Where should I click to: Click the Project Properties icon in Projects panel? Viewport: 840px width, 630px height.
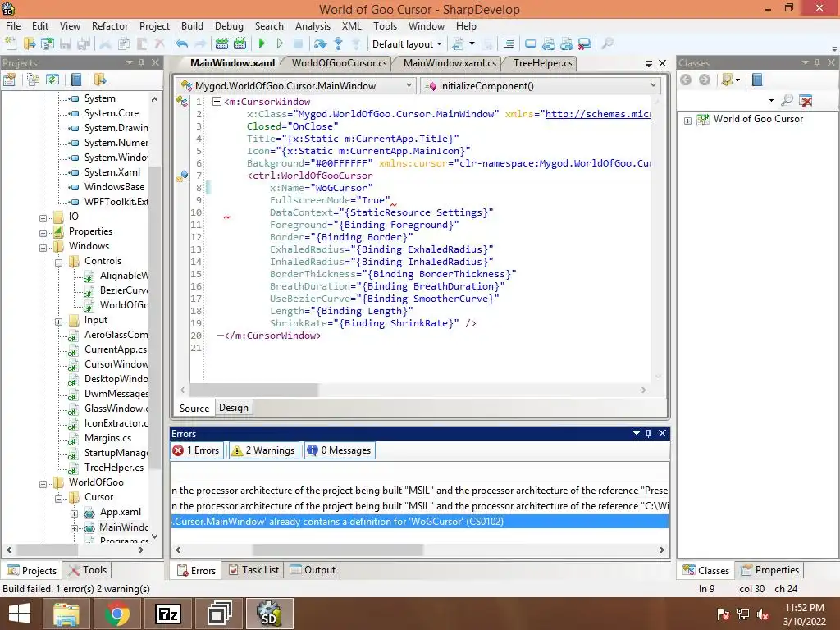tap(10, 80)
